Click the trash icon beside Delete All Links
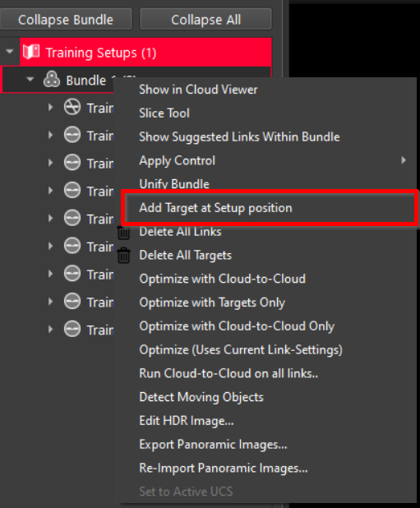 pos(123,233)
